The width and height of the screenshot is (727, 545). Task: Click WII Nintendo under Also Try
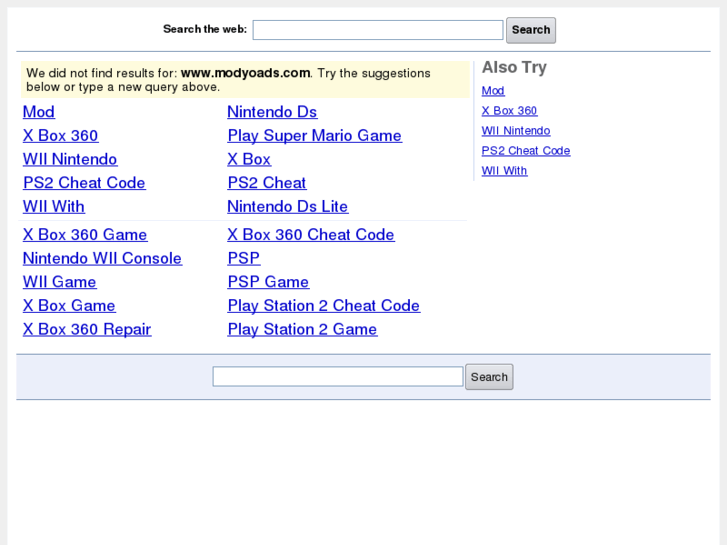click(516, 131)
